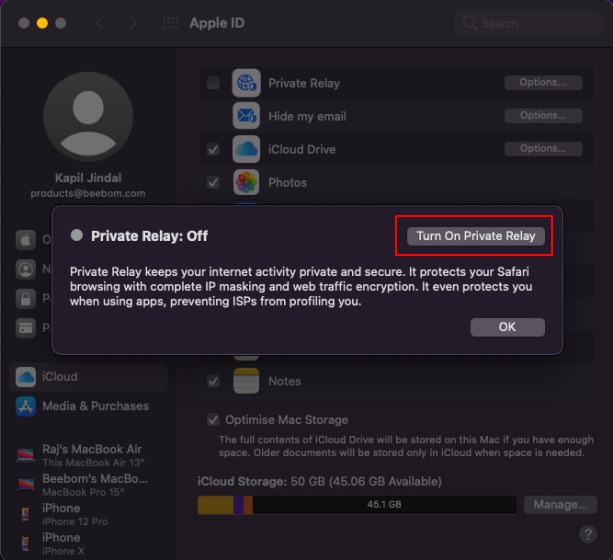Click the products@beebom.com email text
The height and width of the screenshot is (560, 613).
point(88,193)
